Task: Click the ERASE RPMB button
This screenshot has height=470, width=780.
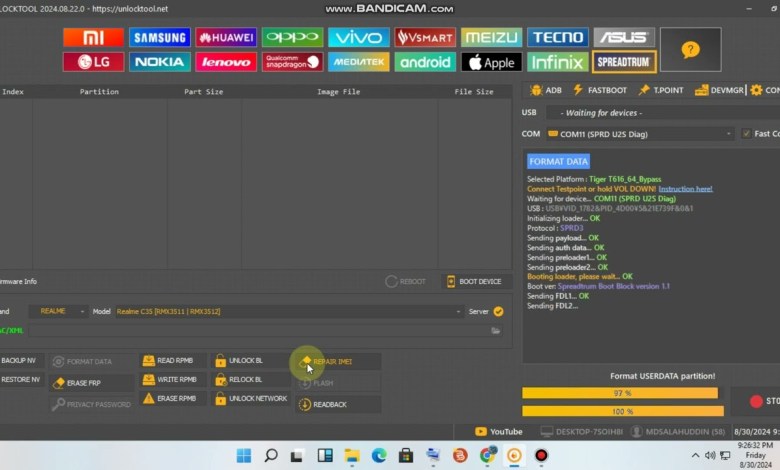Action: click(173, 398)
